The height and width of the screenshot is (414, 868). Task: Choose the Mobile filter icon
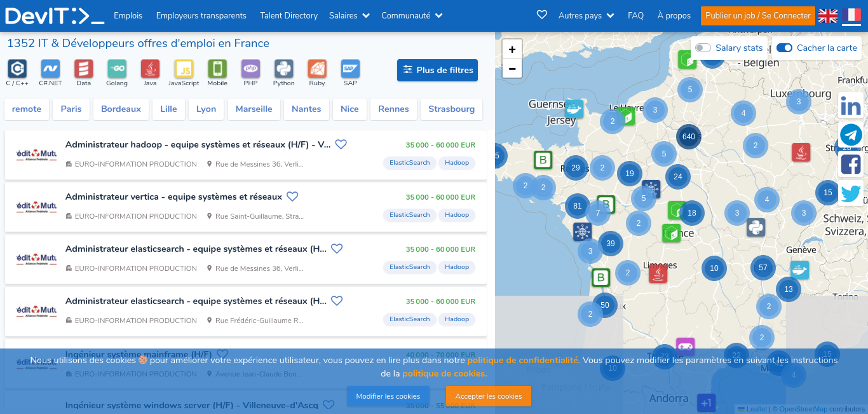click(x=217, y=69)
